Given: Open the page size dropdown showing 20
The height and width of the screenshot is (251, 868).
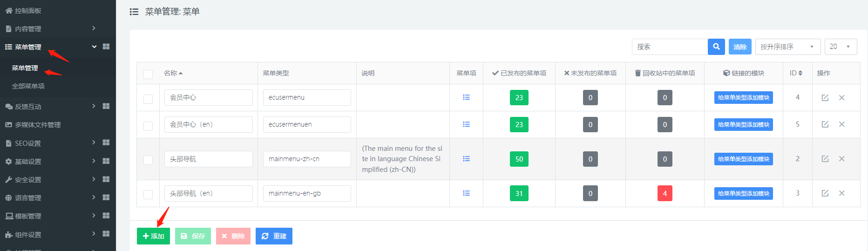Looking at the screenshot, I should [x=841, y=47].
